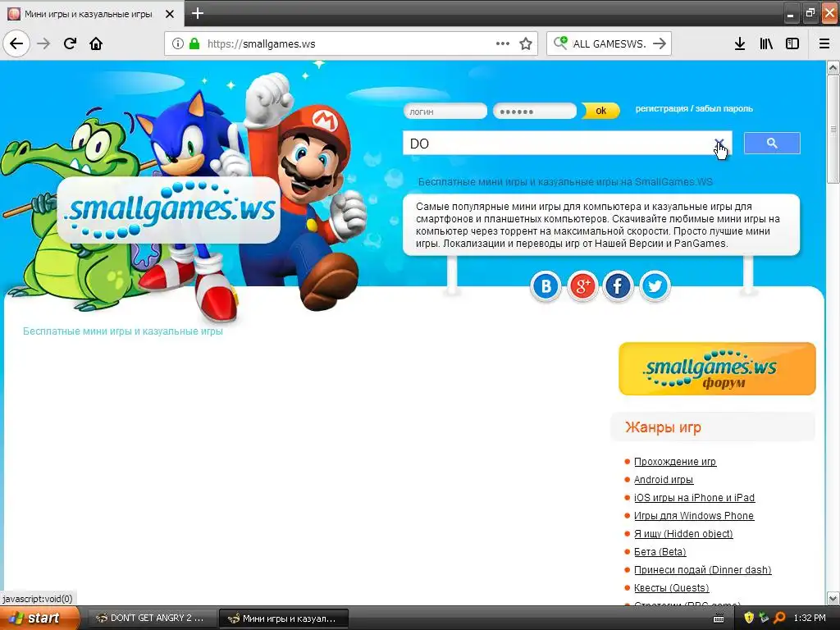This screenshot has width=840, height=630.
Task: Open Принеси подай (Dinner dash) link
Action: 702,570
